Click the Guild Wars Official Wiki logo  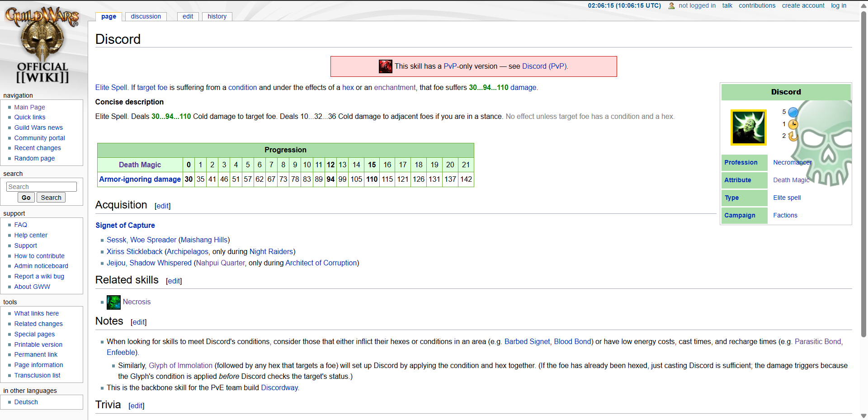(x=42, y=45)
